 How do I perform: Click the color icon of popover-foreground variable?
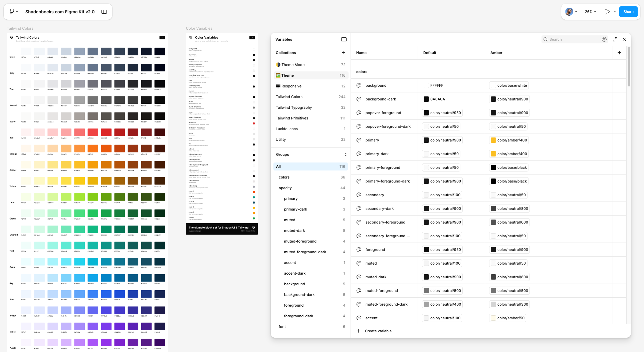coord(359,113)
